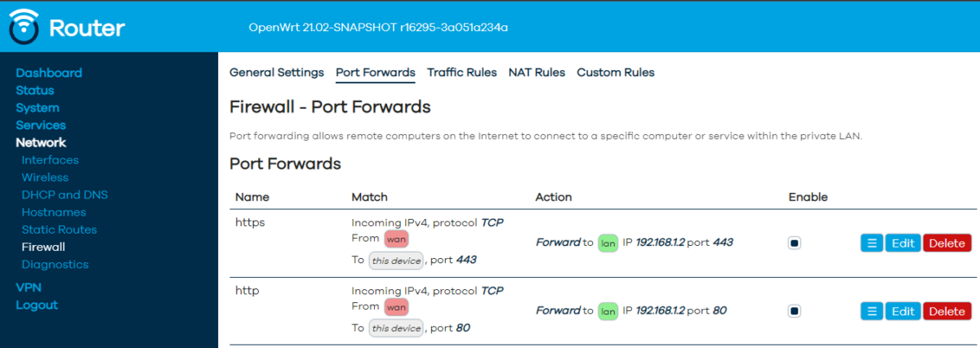Go to the Wireless network page

45,177
